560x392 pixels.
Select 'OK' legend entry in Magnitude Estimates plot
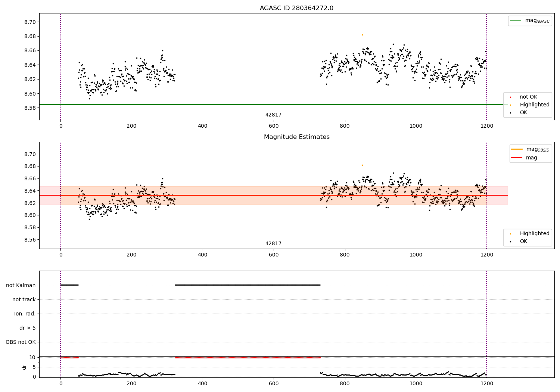(x=523, y=242)
